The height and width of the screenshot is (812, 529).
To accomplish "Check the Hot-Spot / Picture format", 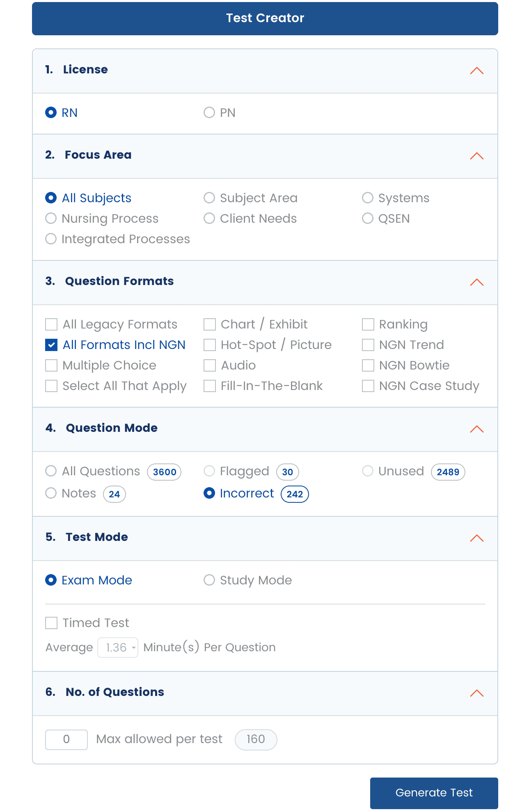I will pos(210,345).
